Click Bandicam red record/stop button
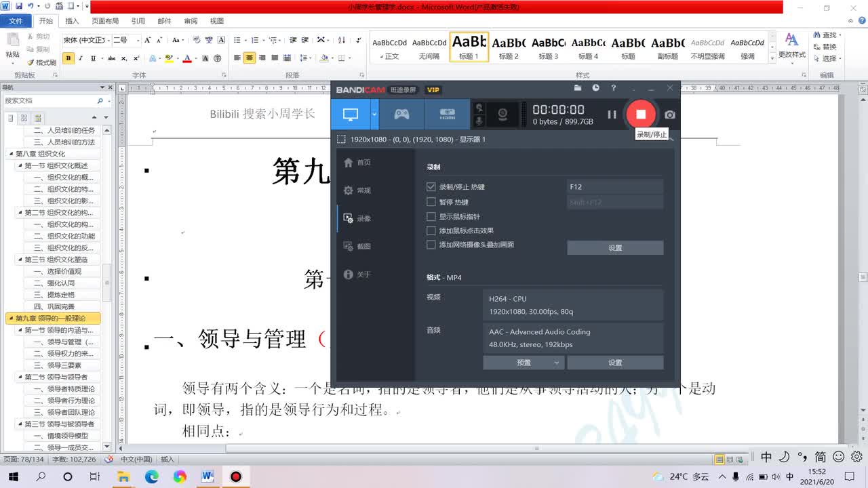868x488 pixels. 641,114
